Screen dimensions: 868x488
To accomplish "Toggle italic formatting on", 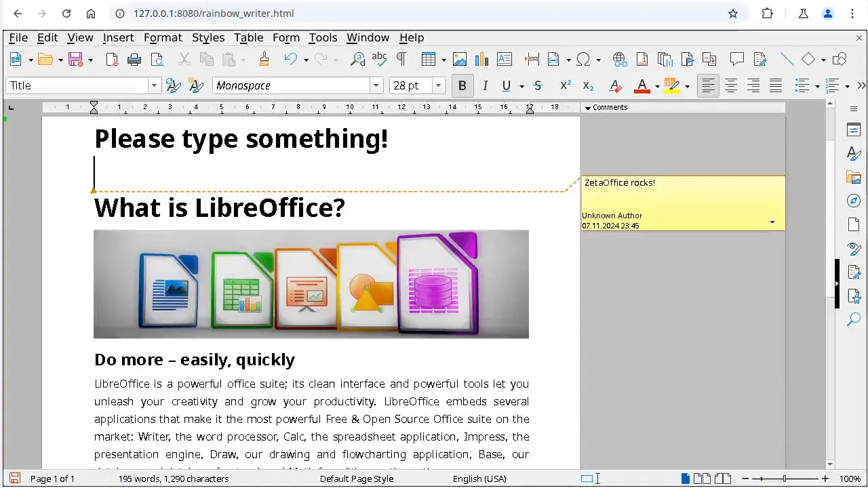I will 485,85.
